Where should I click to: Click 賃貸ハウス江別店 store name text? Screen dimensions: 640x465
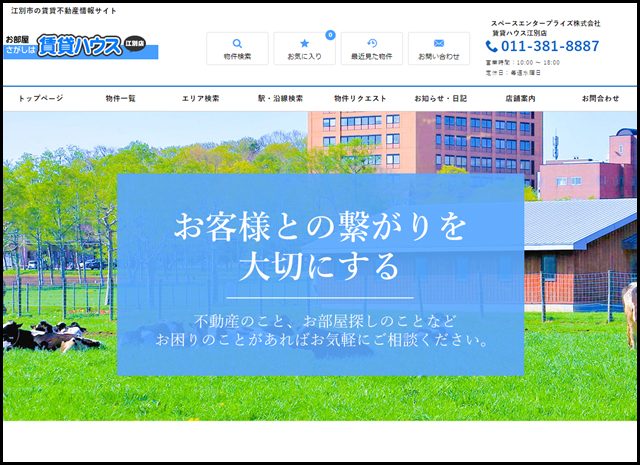pos(519,33)
